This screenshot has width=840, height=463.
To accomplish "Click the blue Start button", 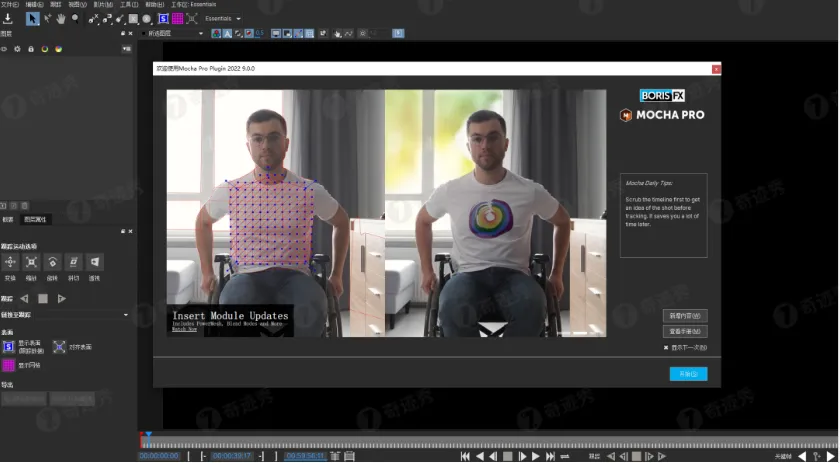I will point(688,374).
